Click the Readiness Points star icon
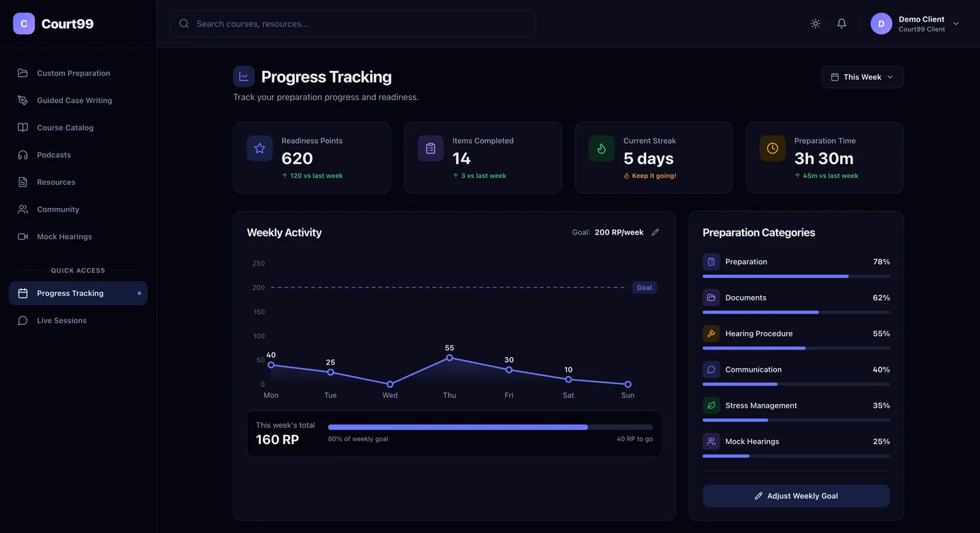The width and height of the screenshot is (980, 533). coord(260,148)
